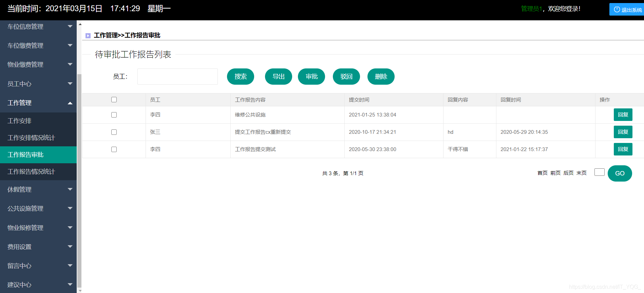Open the 工作安排情况统计 submenu item
The width and height of the screenshot is (644, 293).
(38, 138)
